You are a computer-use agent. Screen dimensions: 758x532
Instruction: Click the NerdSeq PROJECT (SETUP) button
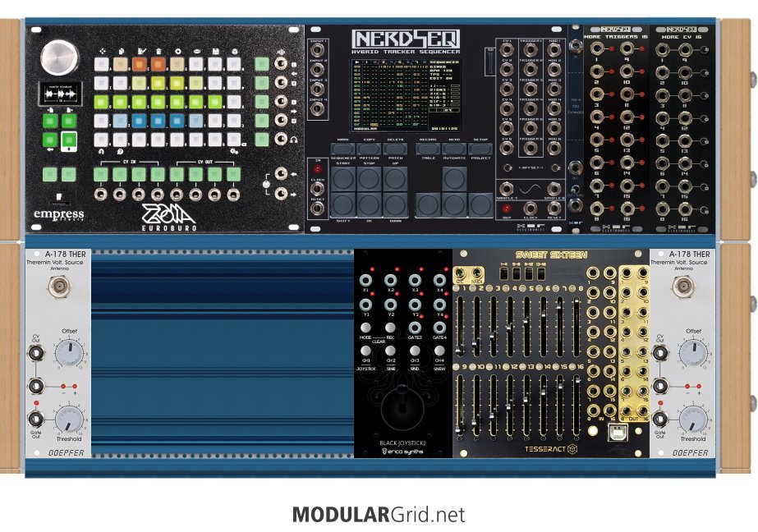(480, 149)
